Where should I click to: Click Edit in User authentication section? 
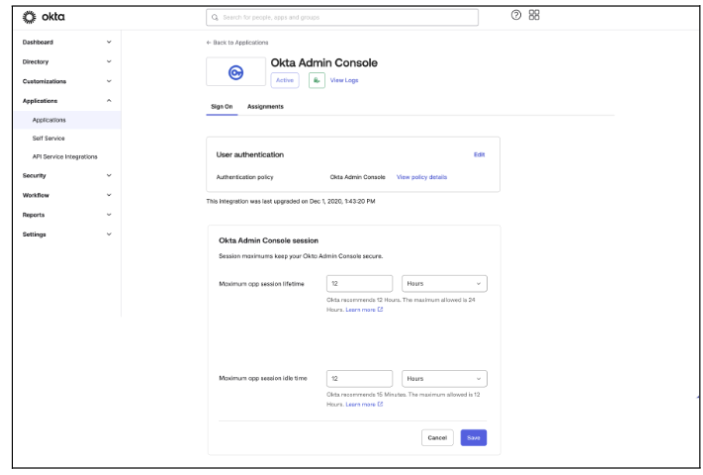pos(479,155)
